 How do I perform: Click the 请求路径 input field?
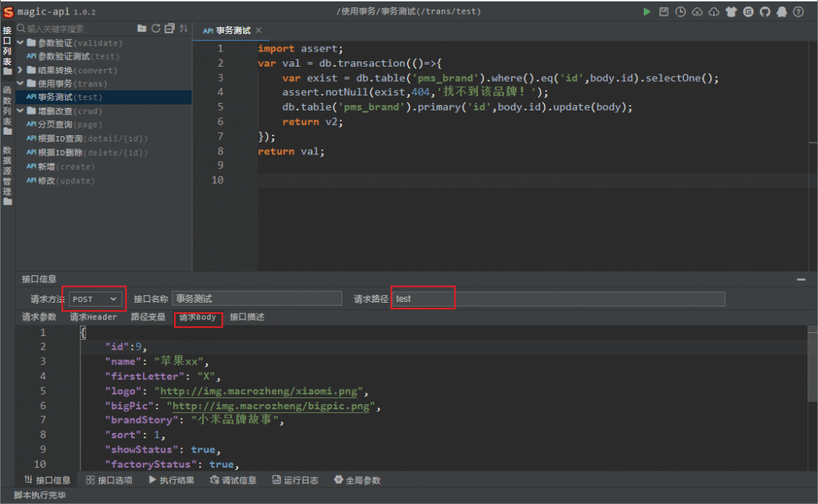pos(558,299)
